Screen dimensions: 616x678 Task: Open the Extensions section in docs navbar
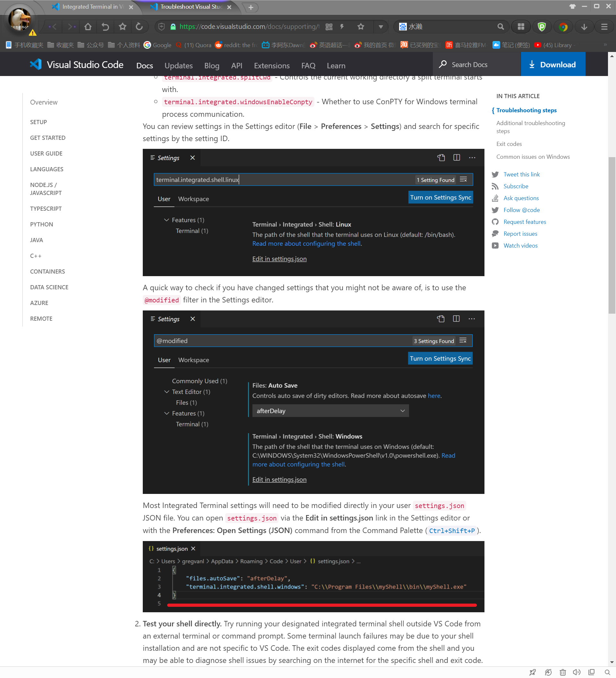[272, 65]
